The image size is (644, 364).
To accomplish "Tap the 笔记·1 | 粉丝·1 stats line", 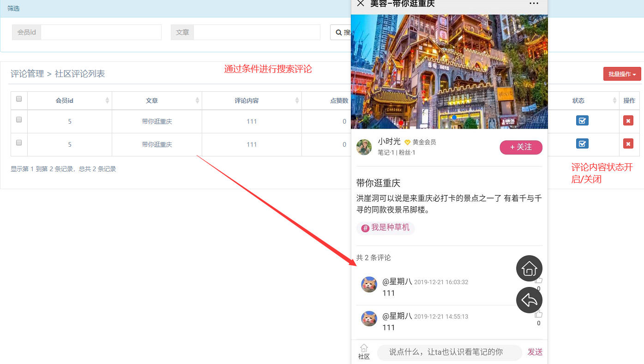I will pos(396,153).
